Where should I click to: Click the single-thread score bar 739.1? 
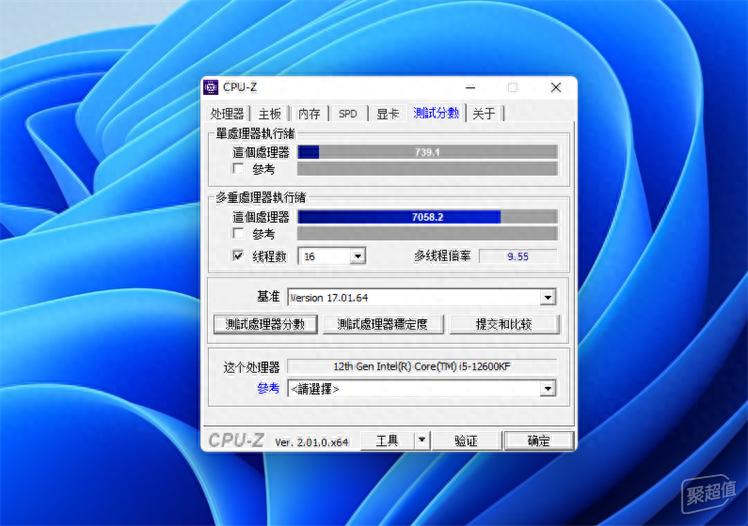click(x=427, y=152)
